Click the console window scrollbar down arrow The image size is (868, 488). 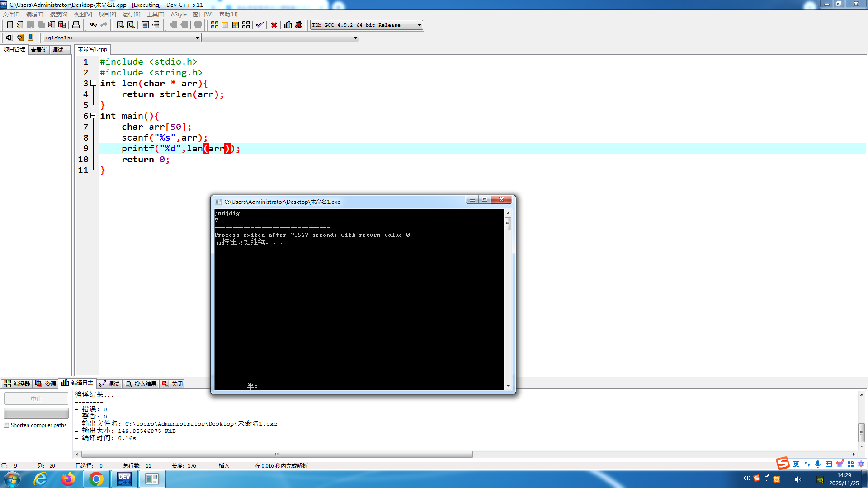pyautogui.click(x=508, y=386)
